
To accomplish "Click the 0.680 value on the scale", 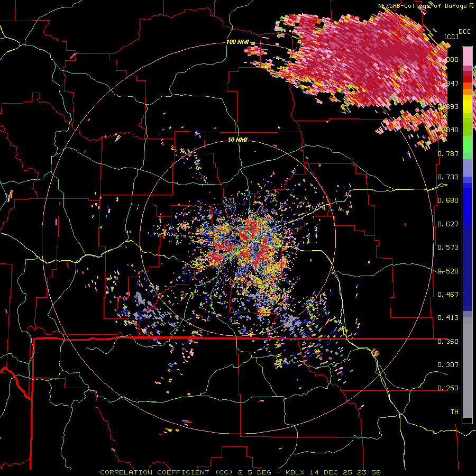I will [x=448, y=200].
